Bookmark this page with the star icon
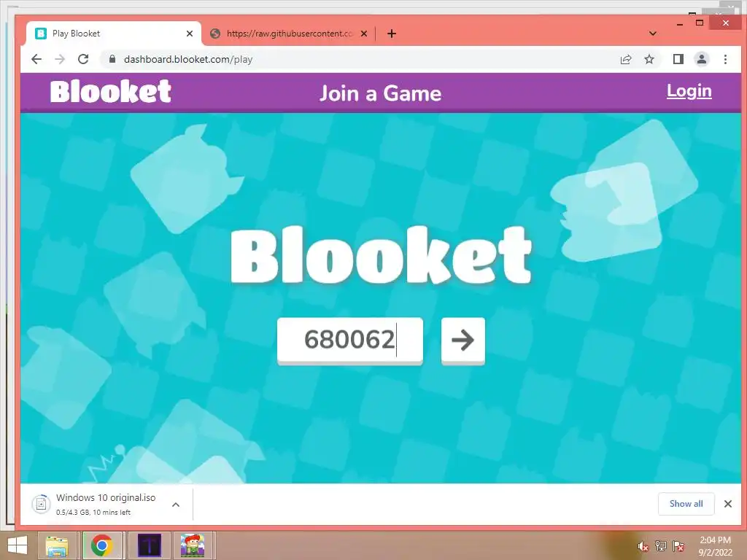The image size is (747, 560). (x=649, y=59)
